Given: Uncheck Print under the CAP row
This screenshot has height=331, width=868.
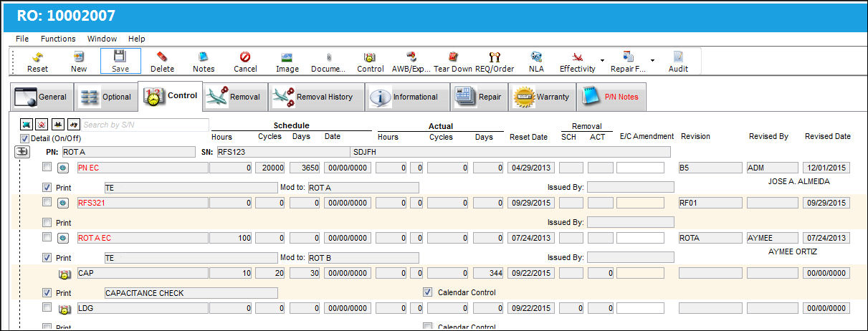Looking at the screenshot, I should click(47, 292).
